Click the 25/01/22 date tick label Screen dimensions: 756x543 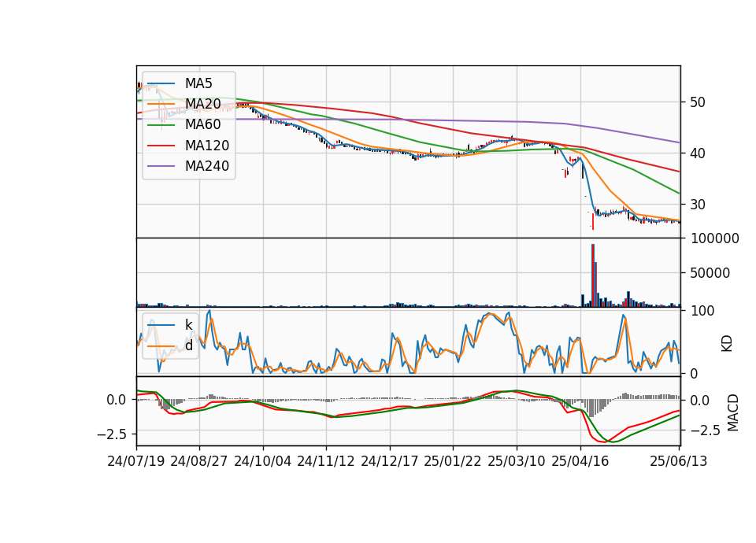(453, 461)
